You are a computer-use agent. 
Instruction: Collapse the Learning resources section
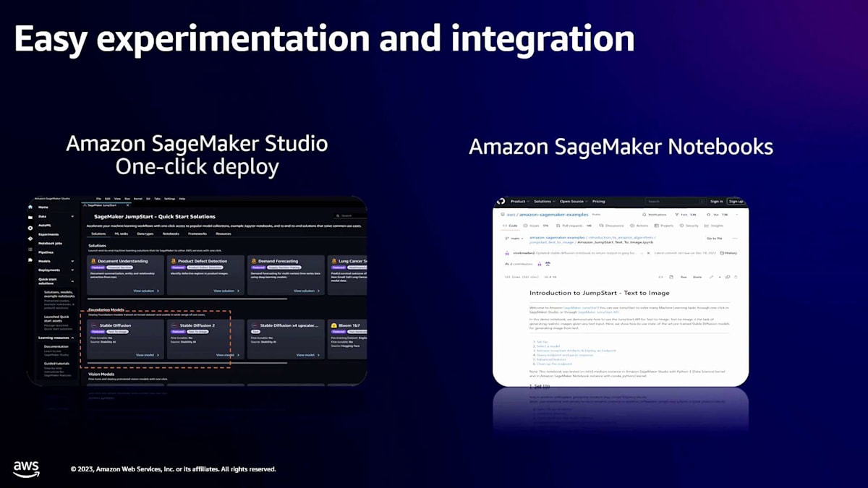[x=72, y=338]
